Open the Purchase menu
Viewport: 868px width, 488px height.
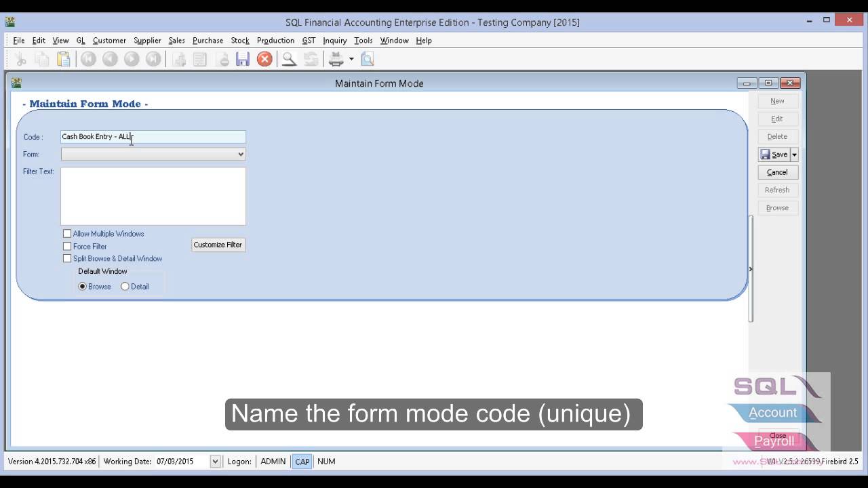208,41
